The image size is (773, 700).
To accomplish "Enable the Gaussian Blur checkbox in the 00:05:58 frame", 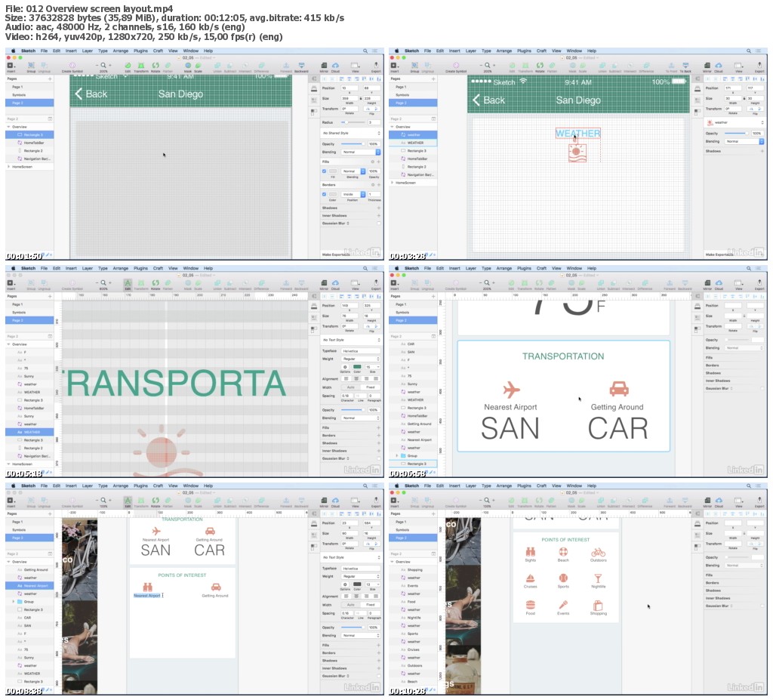I will (762, 388).
